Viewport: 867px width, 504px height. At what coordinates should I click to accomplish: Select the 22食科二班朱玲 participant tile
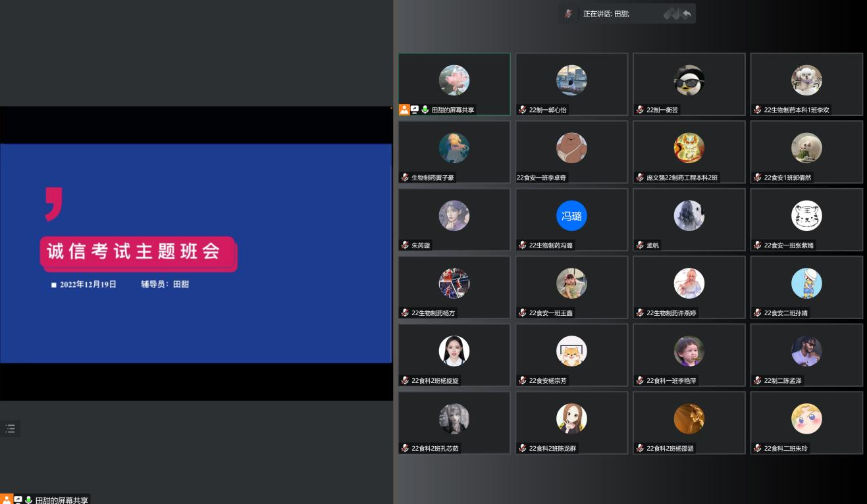pos(806,422)
